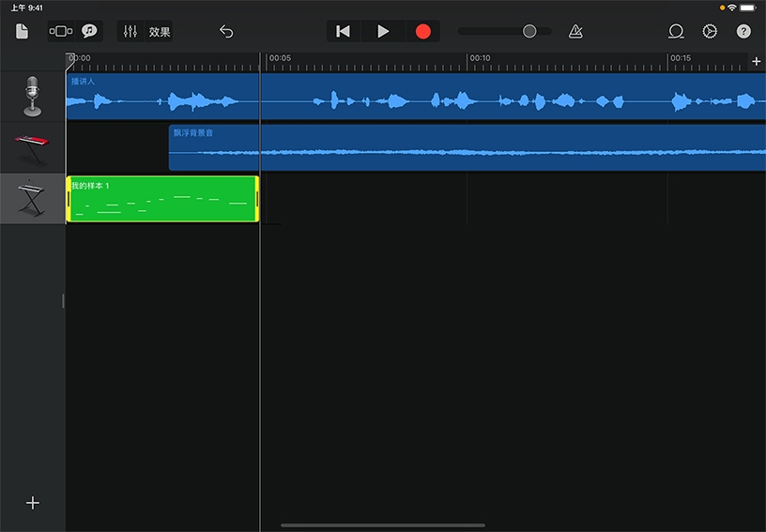Image resolution: width=766 pixels, height=532 pixels.
Task: Select the green 我的样本 1 region
Action: [x=161, y=199]
